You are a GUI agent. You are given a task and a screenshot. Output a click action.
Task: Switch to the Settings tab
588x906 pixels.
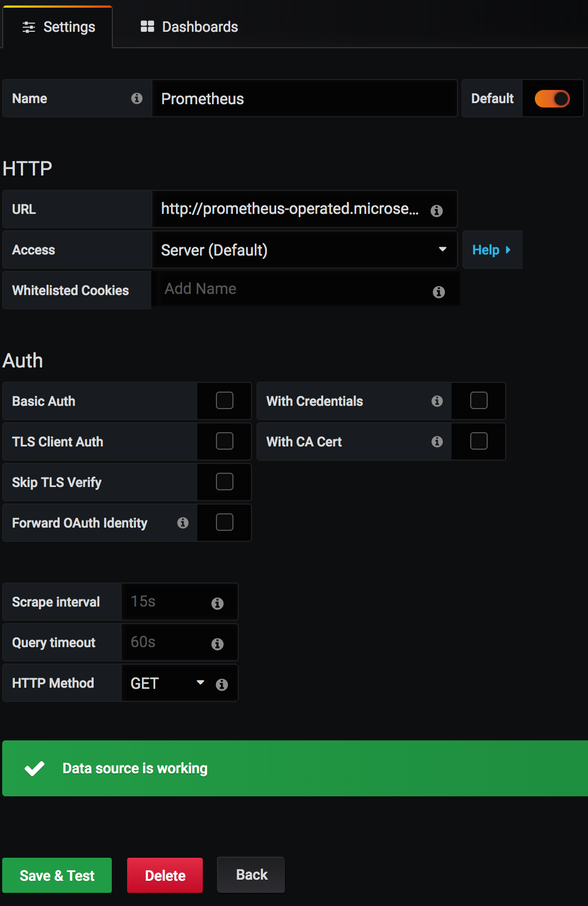[x=58, y=27]
